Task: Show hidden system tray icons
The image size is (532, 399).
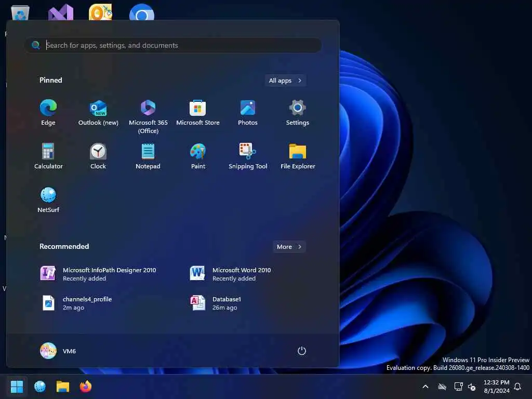Action: pyautogui.click(x=425, y=387)
